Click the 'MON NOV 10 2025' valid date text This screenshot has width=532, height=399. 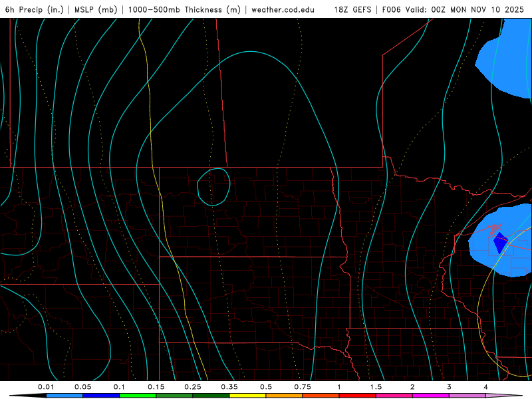pos(487,9)
